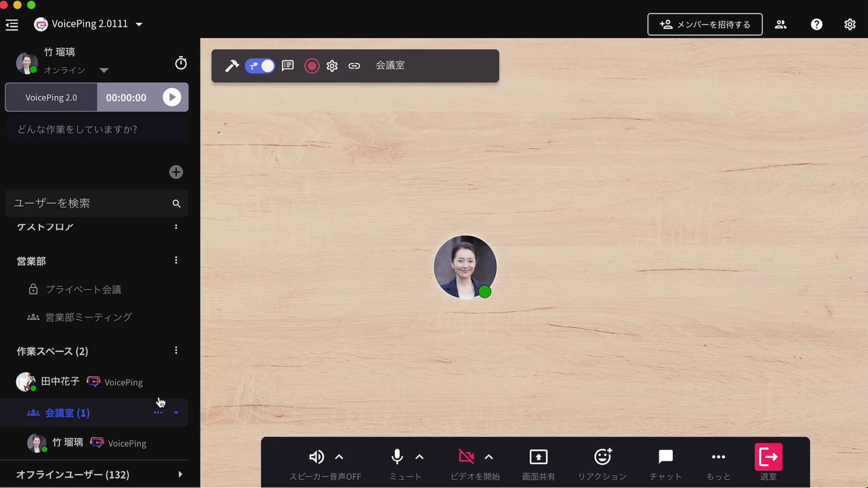Expand the オフラインユーザー (132) list
This screenshot has height=488, width=868.
click(180, 474)
